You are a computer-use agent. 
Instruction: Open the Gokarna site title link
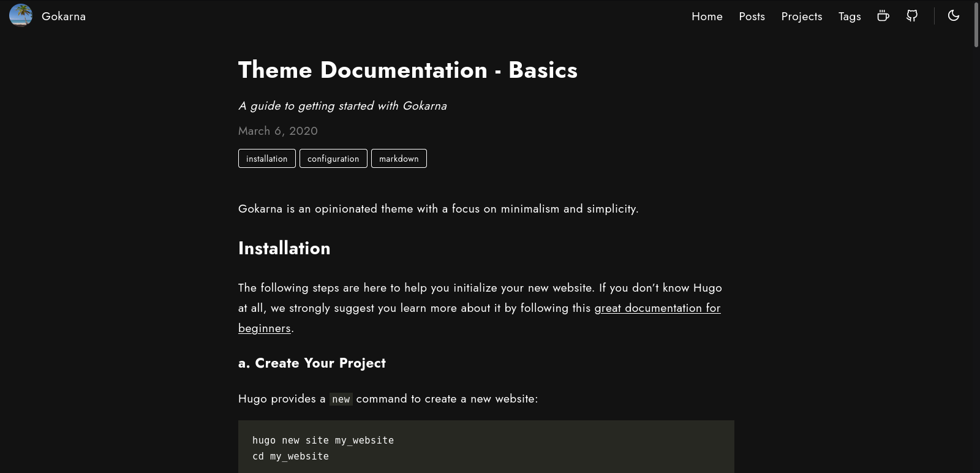(x=64, y=17)
